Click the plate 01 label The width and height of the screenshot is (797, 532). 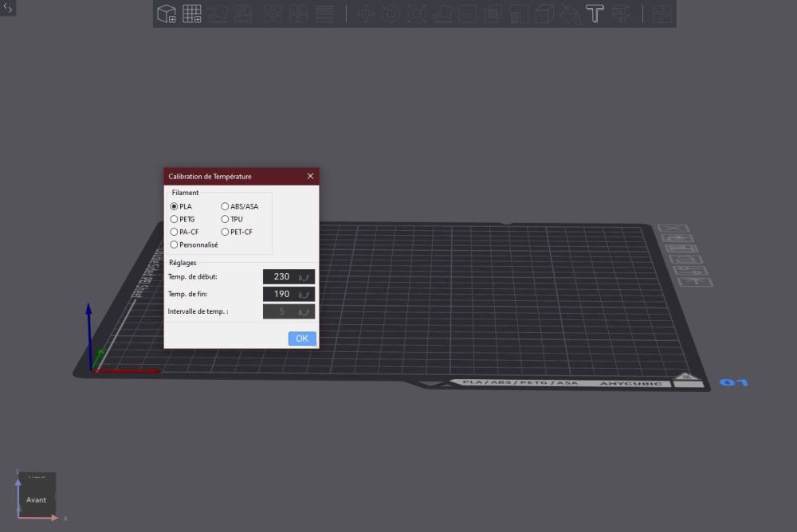click(x=734, y=382)
